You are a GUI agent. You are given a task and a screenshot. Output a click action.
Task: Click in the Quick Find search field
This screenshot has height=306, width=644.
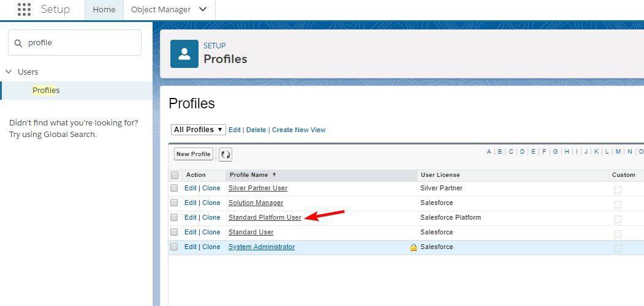click(x=75, y=43)
